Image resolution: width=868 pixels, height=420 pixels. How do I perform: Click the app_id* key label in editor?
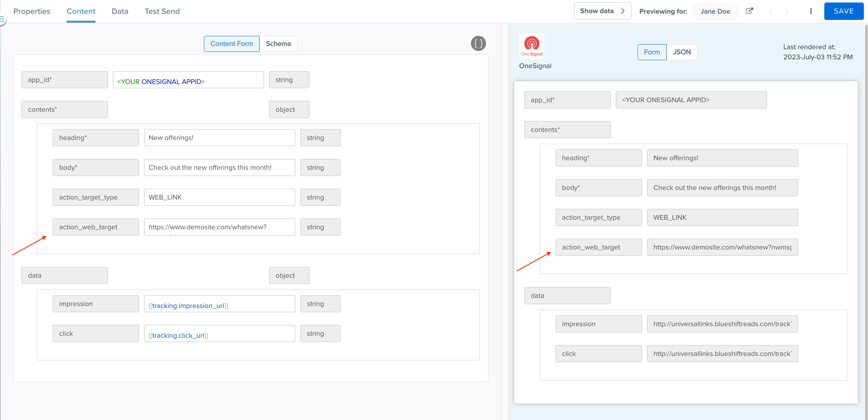click(65, 80)
